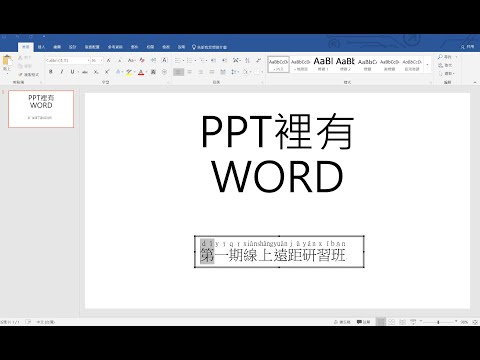Toggle Bold formatting

click(51, 72)
